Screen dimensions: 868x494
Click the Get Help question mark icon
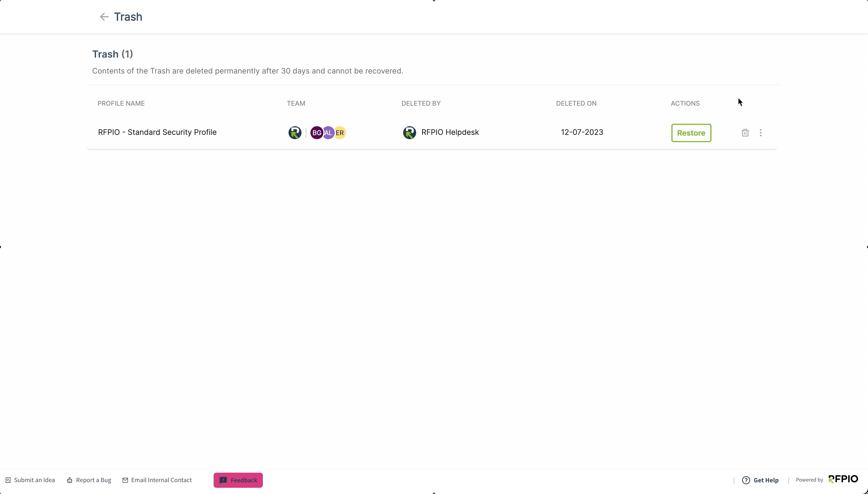pos(746,480)
